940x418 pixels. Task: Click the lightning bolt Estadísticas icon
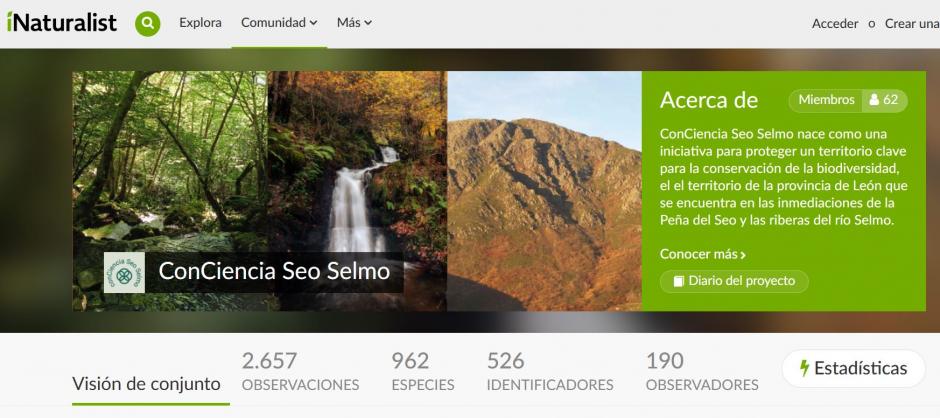(x=805, y=368)
